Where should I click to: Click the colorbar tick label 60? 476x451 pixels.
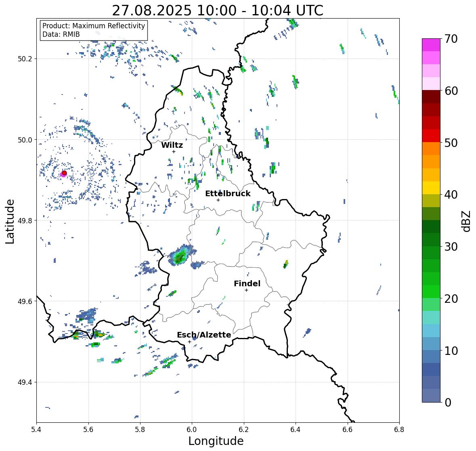[451, 91]
